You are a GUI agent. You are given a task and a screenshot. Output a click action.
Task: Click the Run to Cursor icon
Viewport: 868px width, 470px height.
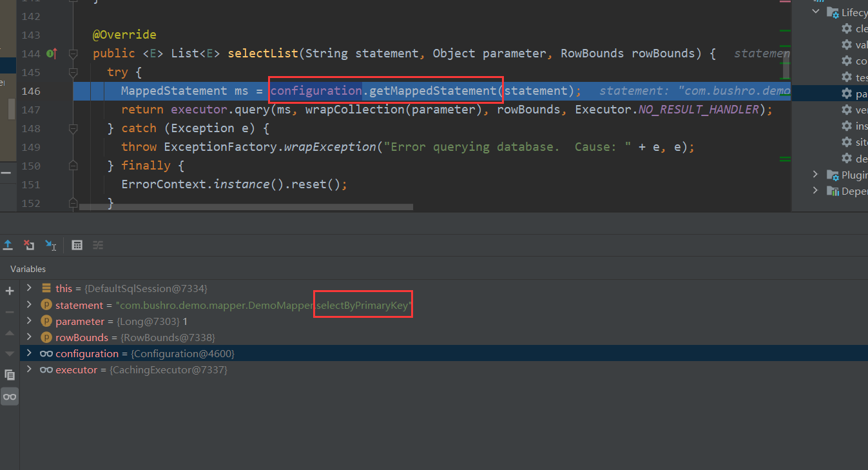point(50,245)
